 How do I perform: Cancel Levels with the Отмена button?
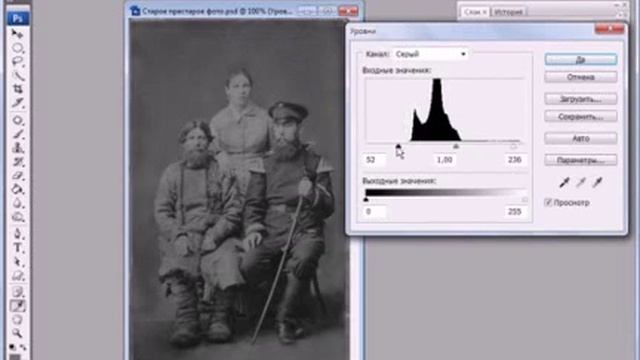pyautogui.click(x=581, y=77)
